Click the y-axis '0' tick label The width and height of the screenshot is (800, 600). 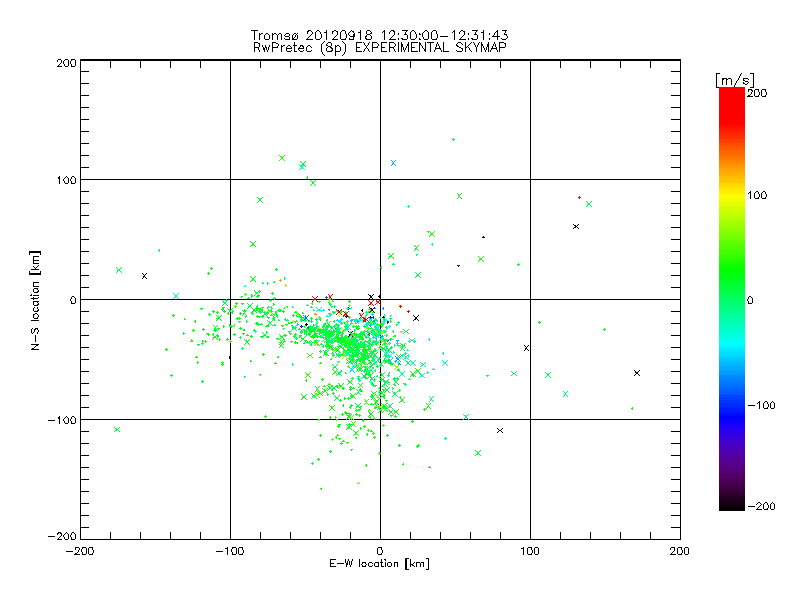(x=73, y=300)
